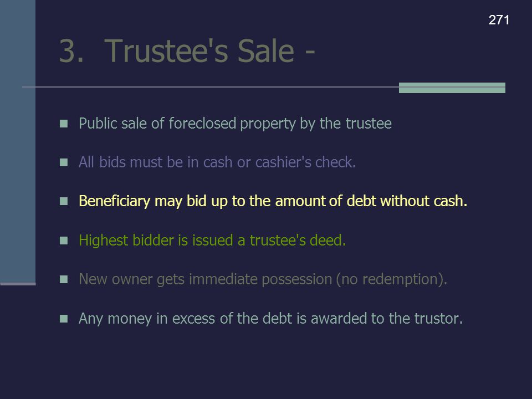The width and height of the screenshot is (532, 399).
Task: Click the horizontal divider line under the title
Action: click(211, 87)
